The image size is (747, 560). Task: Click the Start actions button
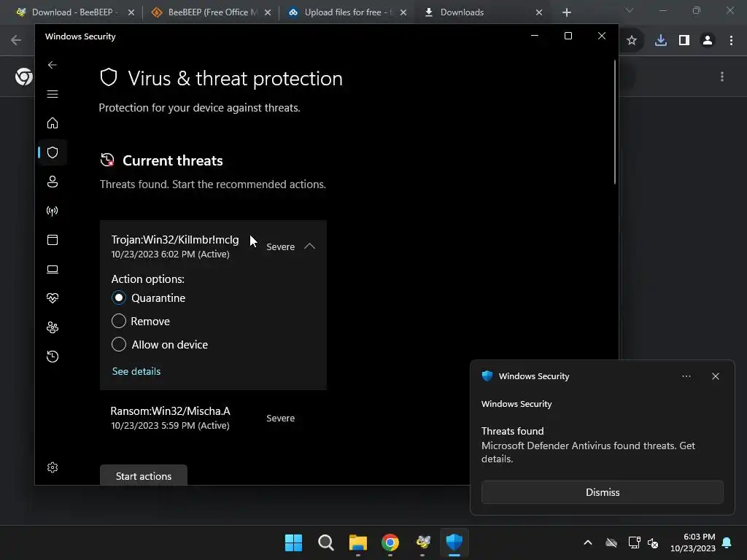point(144,475)
